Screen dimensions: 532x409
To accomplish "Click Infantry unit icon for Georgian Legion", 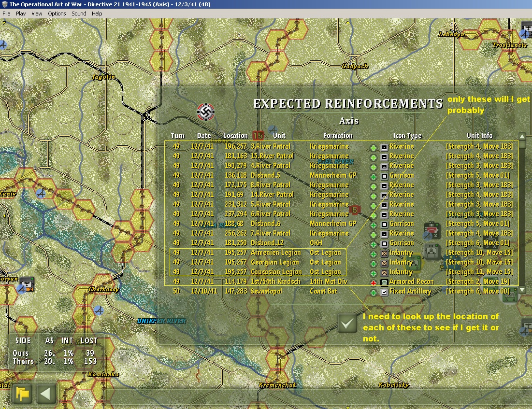I will coord(384,263).
